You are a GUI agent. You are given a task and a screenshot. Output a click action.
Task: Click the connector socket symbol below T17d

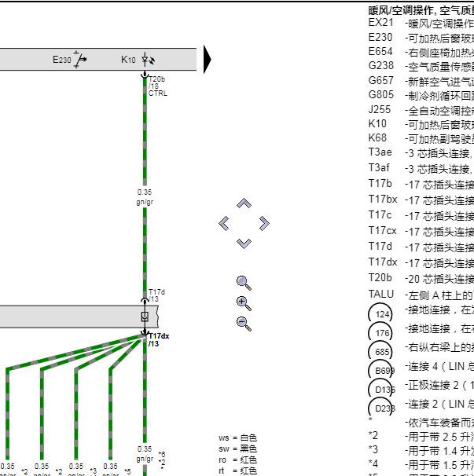pos(145,317)
